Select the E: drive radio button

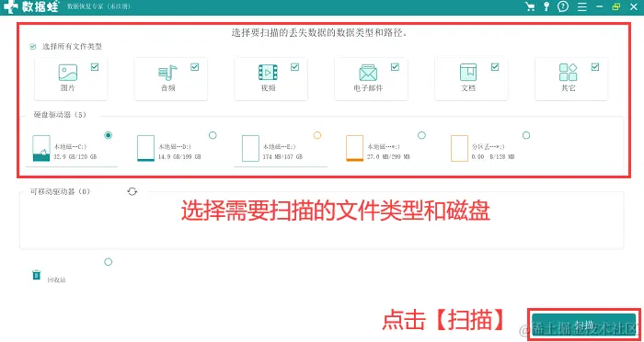point(317,135)
